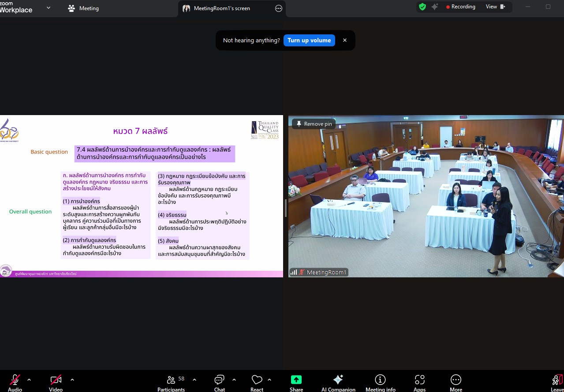Expand the audio settings arrow
This screenshot has height=392, width=564.
pos(29,380)
